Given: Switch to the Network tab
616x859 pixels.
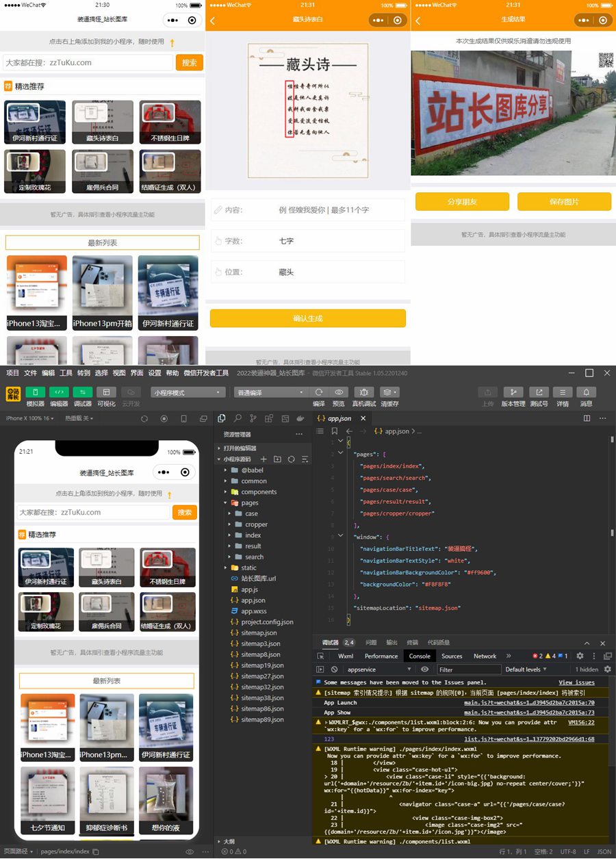Looking at the screenshot, I should click(x=485, y=656).
